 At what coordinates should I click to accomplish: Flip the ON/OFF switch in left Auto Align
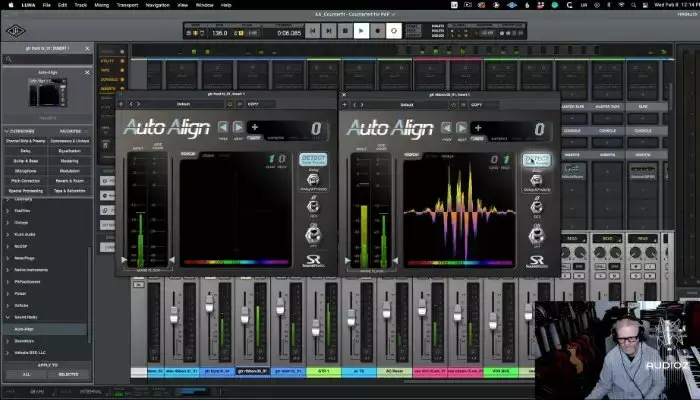[x=313, y=234]
